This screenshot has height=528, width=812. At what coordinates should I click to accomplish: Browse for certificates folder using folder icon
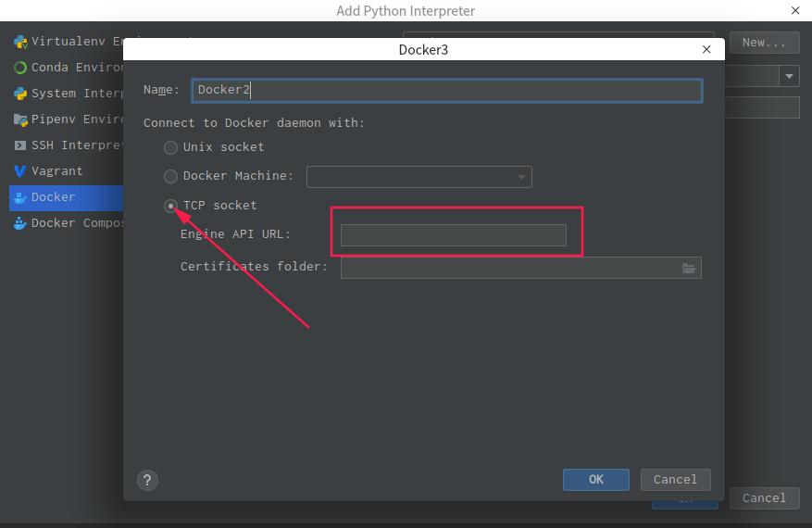(x=689, y=268)
